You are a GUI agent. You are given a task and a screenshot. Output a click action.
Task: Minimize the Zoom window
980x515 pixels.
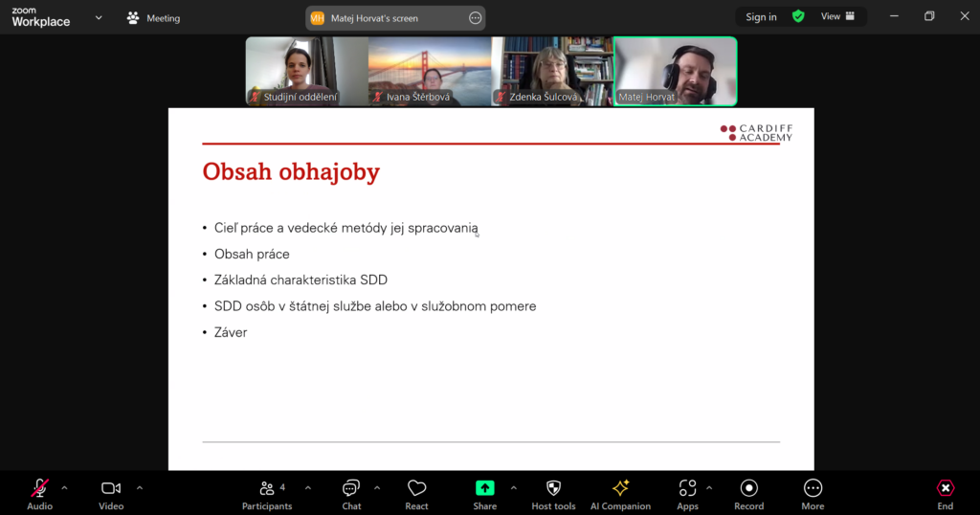point(895,17)
